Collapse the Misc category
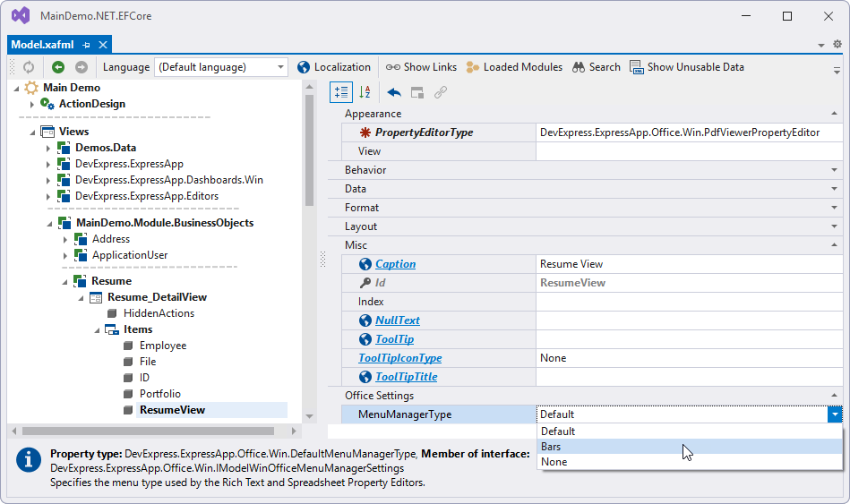The image size is (850, 504). [834, 245]
